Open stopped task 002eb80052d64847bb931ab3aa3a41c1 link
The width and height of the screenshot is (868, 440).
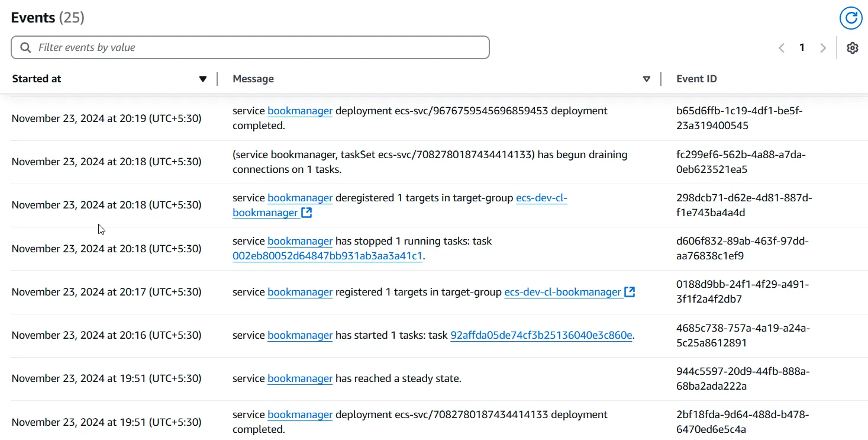coord(328,256)
